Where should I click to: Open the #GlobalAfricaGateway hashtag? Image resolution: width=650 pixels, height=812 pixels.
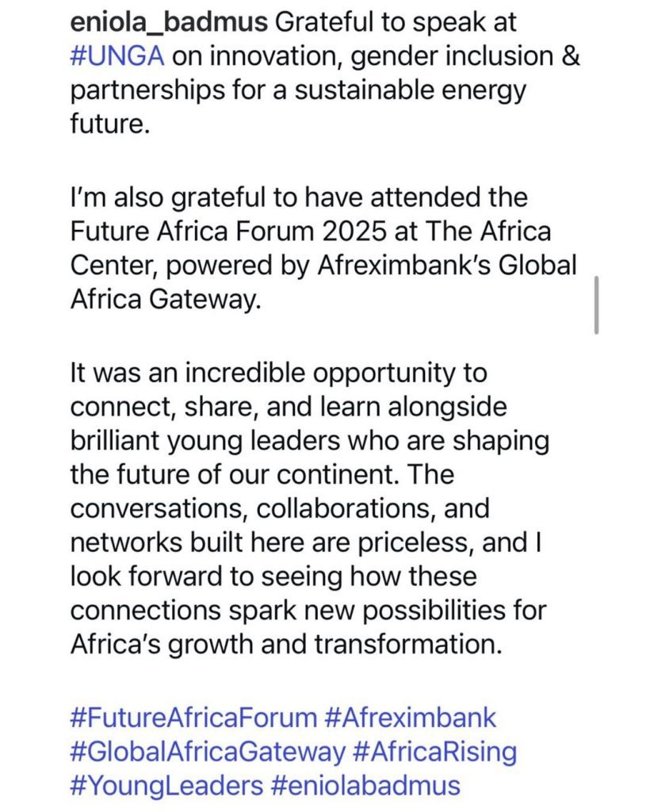tap(208, 752)
